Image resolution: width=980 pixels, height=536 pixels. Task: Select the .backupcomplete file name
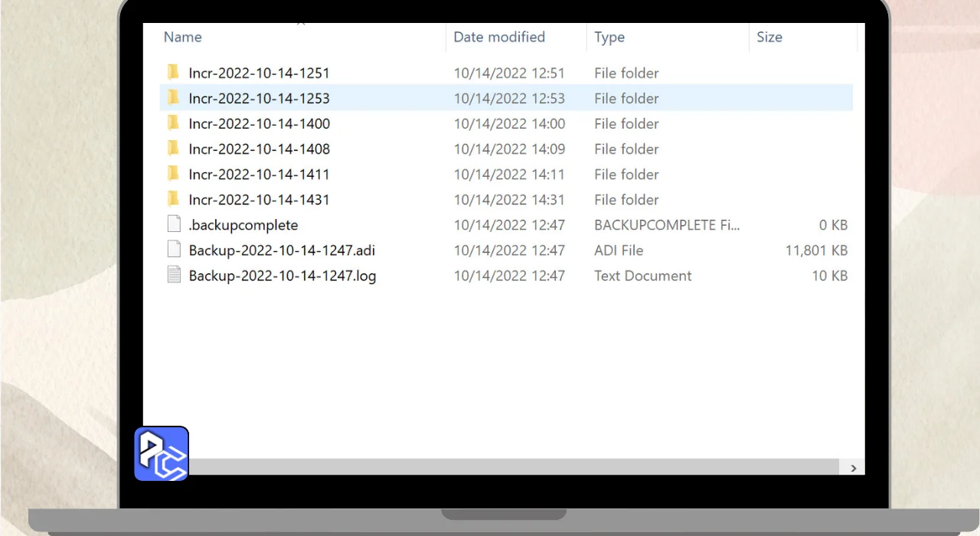(243, 225)
